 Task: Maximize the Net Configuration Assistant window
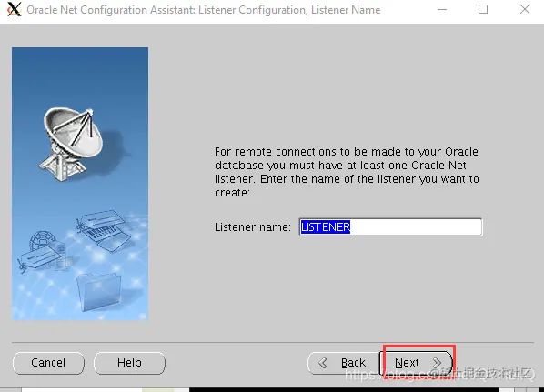[x=483, y=9]
